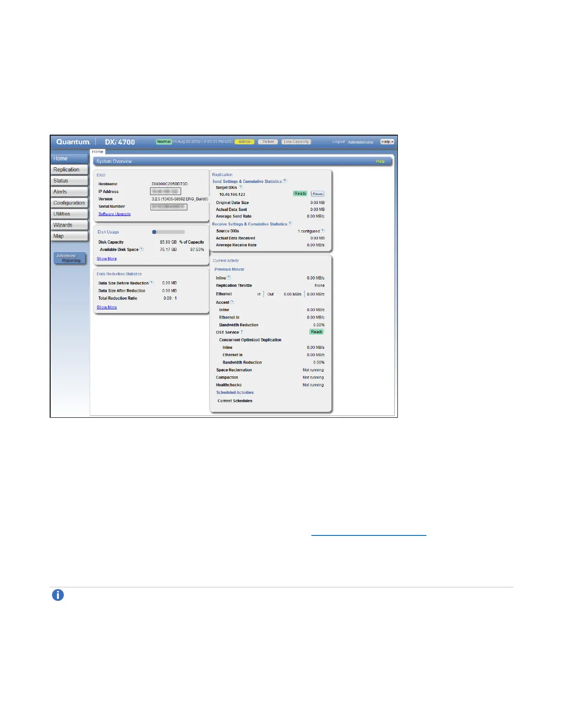Click the help icon next to Target DXis
The width and height of the screenshot is (563, 728).
241,187
